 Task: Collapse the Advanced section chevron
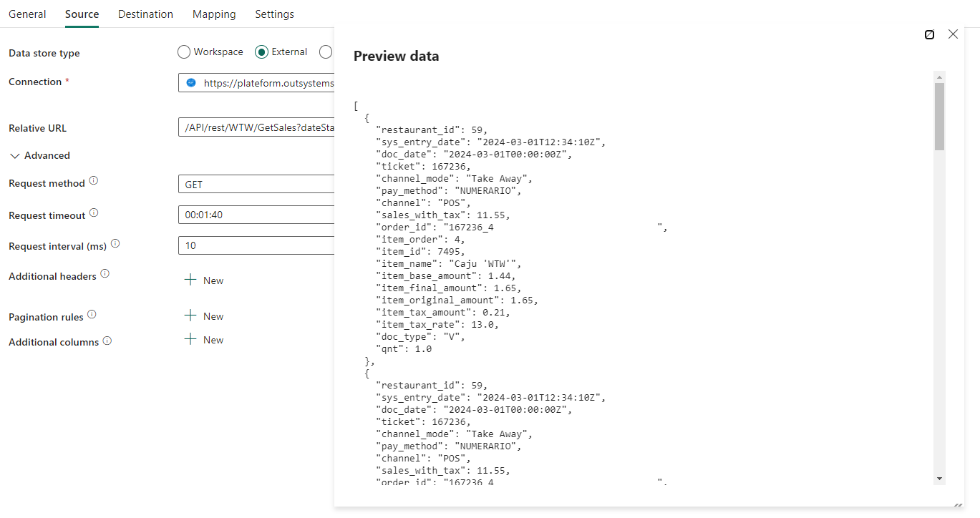15,155
